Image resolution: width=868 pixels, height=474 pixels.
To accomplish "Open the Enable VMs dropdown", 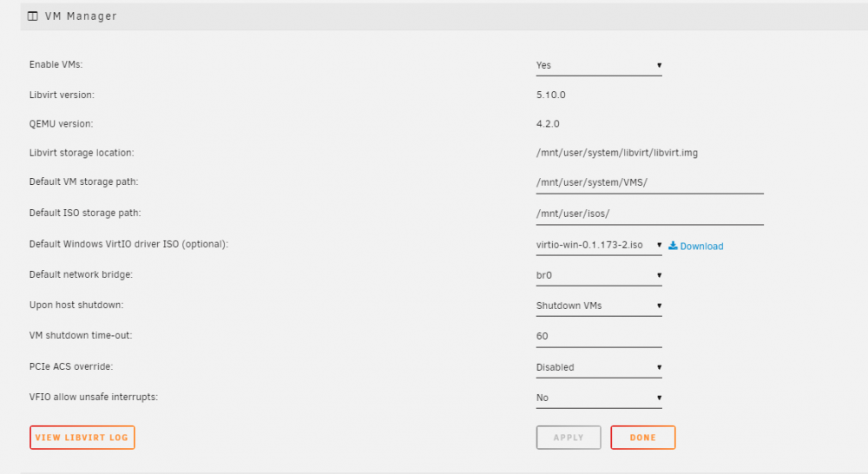I will click(598, 65).
